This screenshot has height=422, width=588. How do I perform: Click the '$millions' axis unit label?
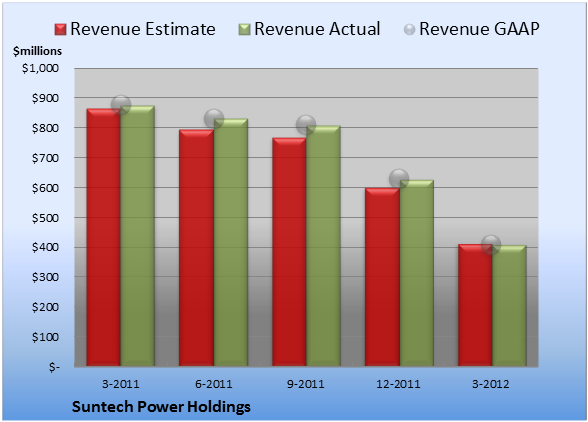pos(38,51)
